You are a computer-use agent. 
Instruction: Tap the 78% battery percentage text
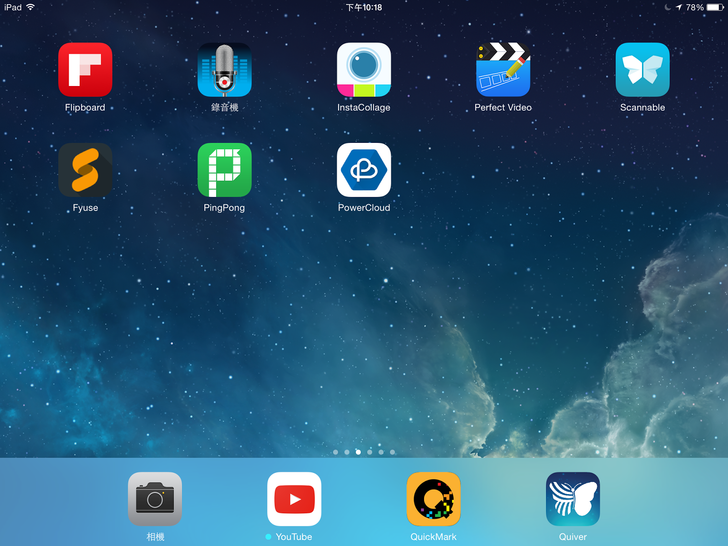coord(695,7)
